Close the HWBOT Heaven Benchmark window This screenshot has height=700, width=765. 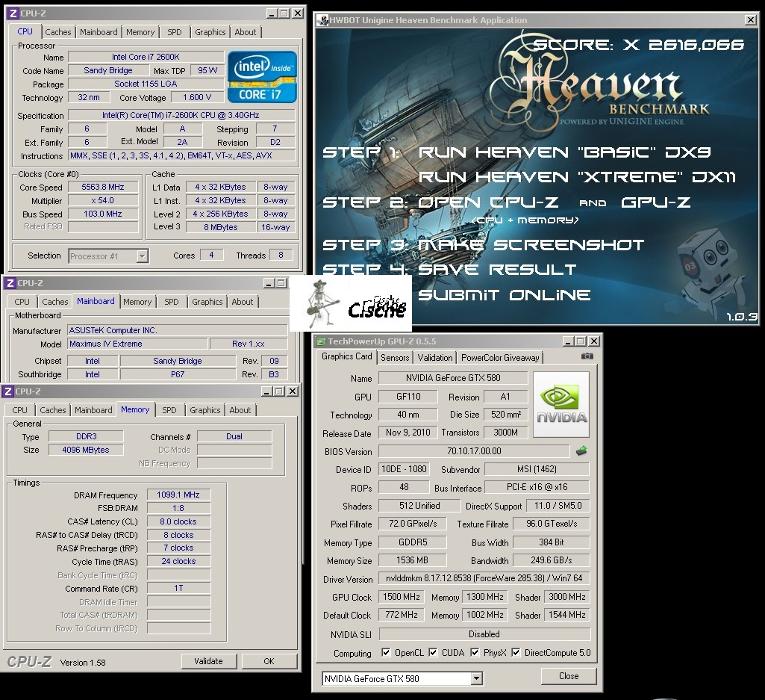pos(751,20)
